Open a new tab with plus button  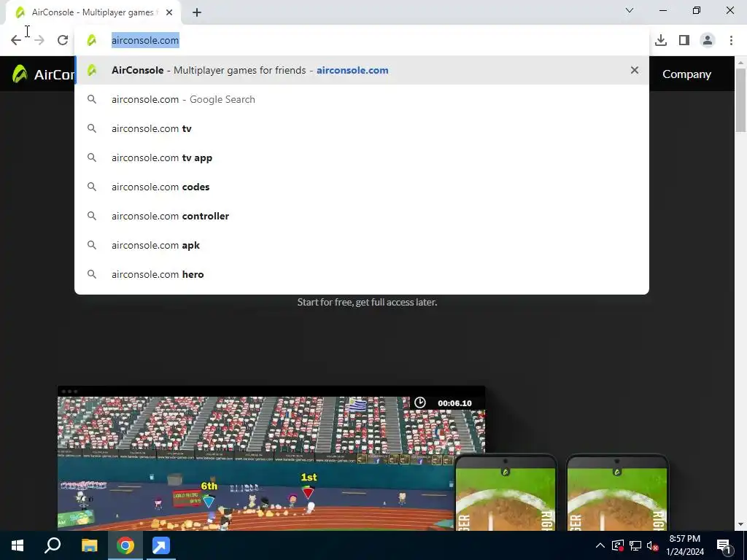[197, 12]
